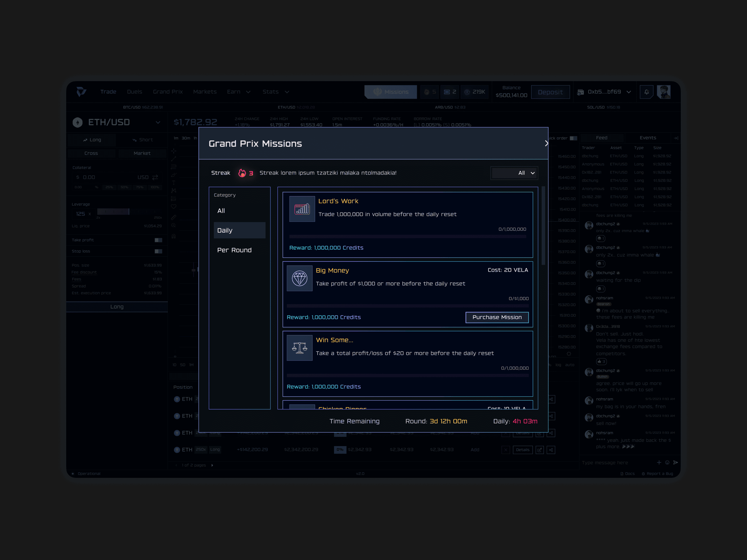Open notifications via the bell icon
Image resolution: width=747 pixels, height=560 pixels.
coord(646,92)
